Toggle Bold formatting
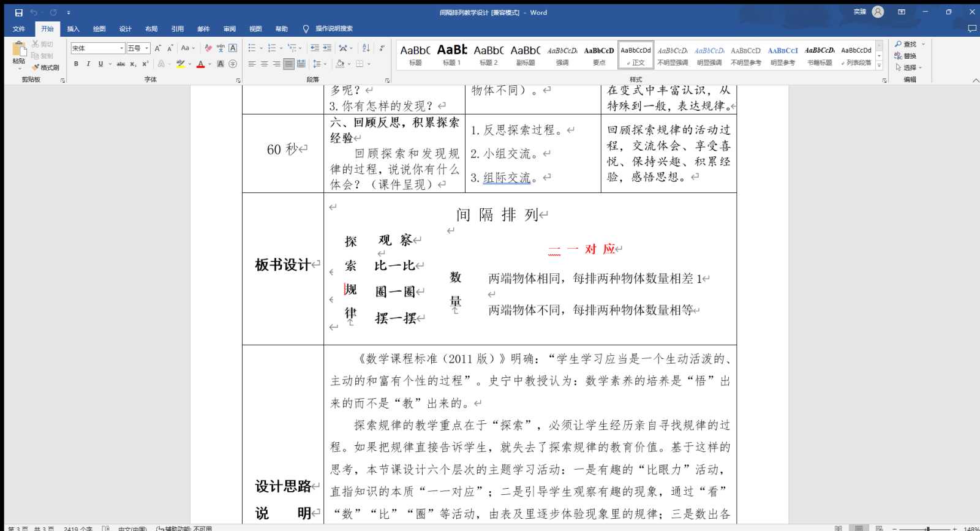 [x=76, y=64]
